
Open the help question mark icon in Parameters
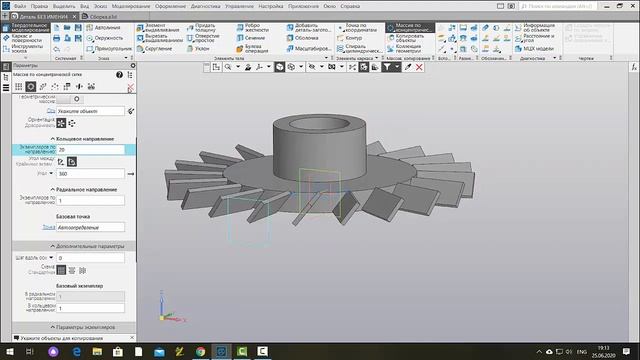(x=119, y=75)
